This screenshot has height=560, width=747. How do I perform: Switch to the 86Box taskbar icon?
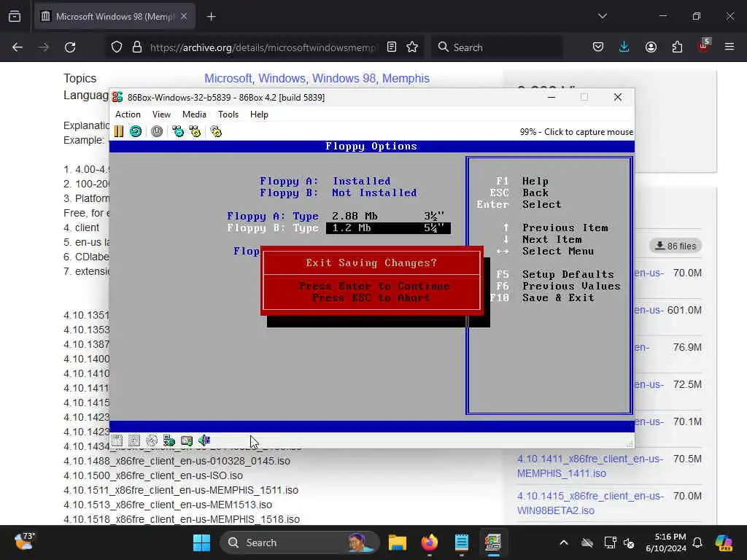493,542
